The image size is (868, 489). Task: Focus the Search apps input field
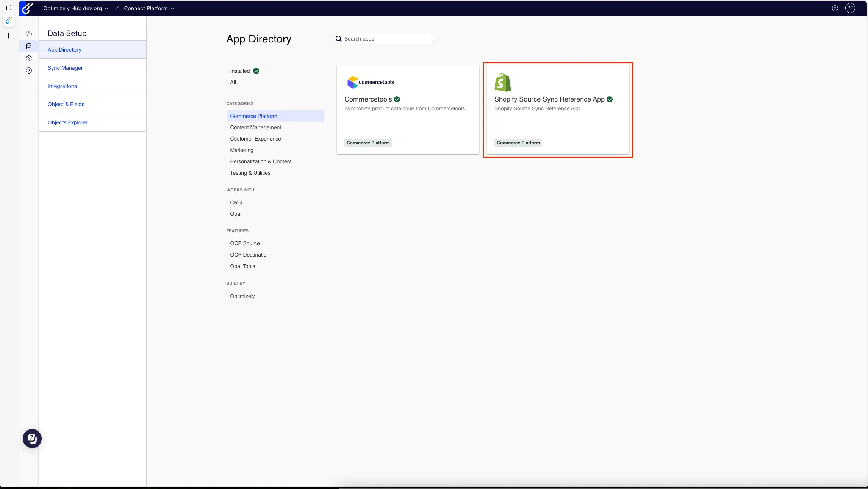coord(384,39)
